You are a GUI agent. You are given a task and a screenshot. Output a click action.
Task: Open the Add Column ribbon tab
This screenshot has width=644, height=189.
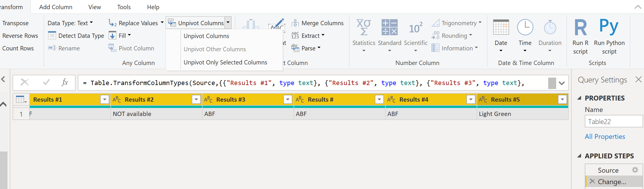pos(56,7)
